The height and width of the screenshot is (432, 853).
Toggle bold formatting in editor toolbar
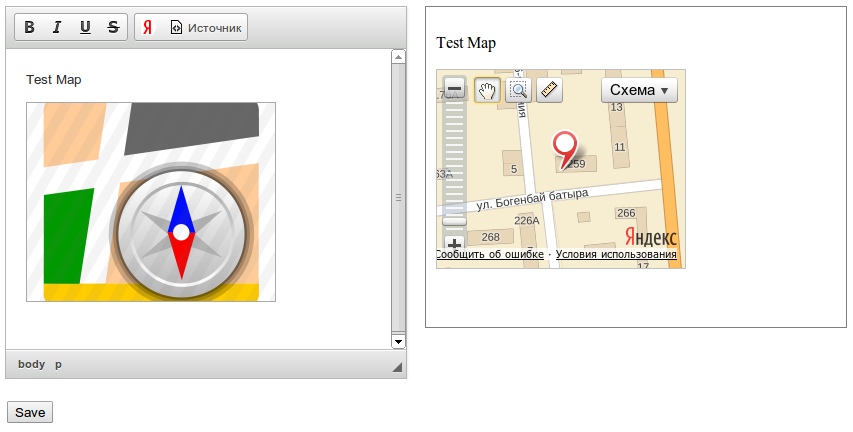(x=29, y=27)
